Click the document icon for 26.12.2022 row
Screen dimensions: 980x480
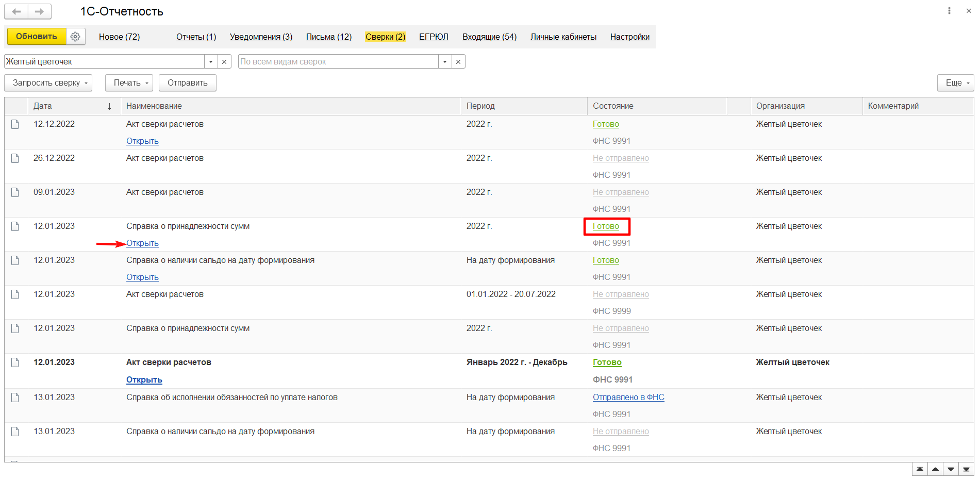(15, 158)
